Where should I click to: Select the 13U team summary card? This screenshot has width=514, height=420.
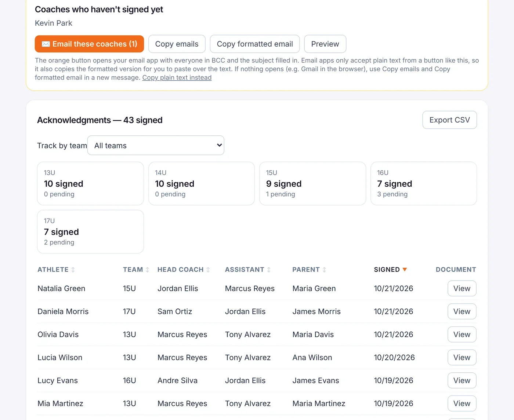90,183
